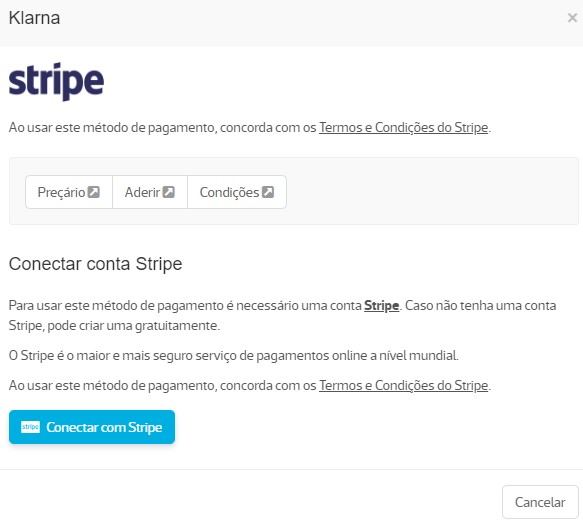Image resolution: width=583 pixels, height=525 pixels.
Task: Connect using the Conectar com Stripe button
Action: click(92, 427)
